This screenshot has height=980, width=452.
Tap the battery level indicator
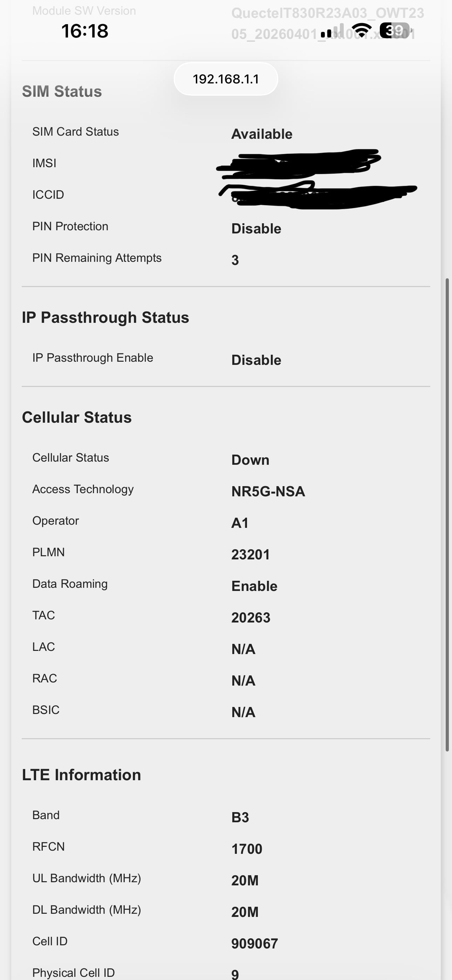tap(396, 30)
